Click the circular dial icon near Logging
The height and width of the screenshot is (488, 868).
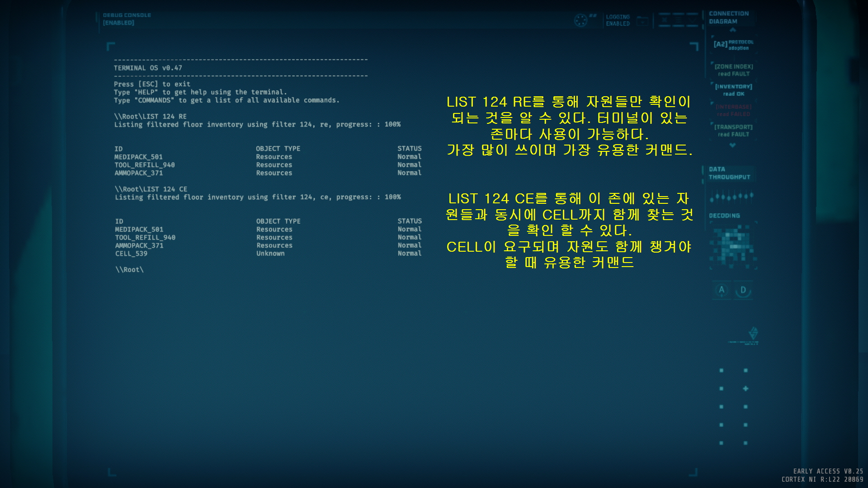tap(580, 20)
